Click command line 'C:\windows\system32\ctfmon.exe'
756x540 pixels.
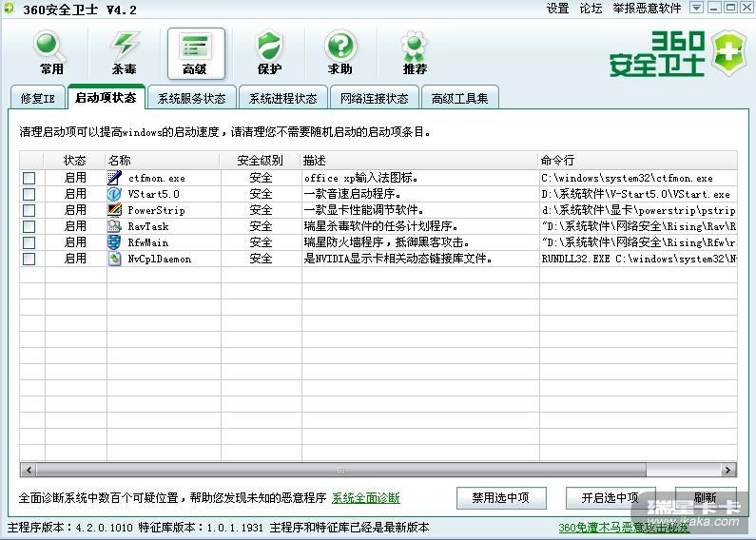click(x=627, y=179)
